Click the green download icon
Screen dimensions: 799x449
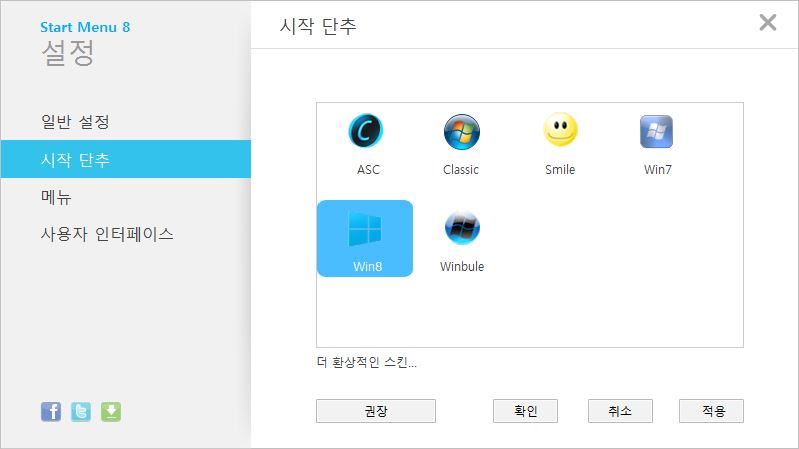(111, 411)
